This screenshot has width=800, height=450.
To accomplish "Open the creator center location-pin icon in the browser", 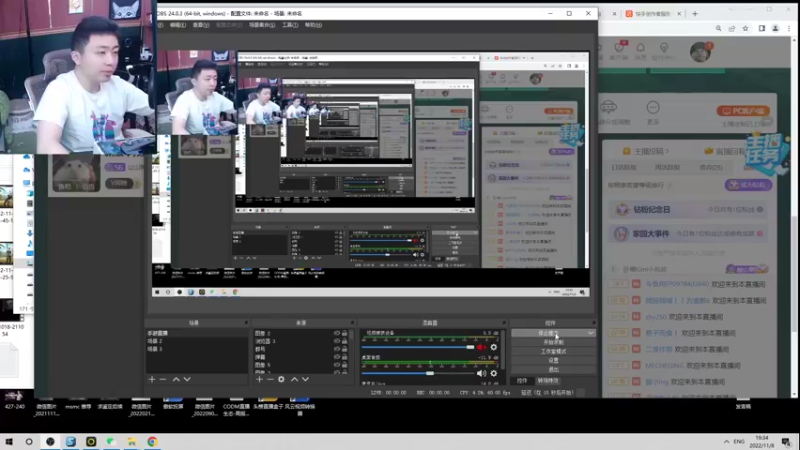I will click(664, 47).
